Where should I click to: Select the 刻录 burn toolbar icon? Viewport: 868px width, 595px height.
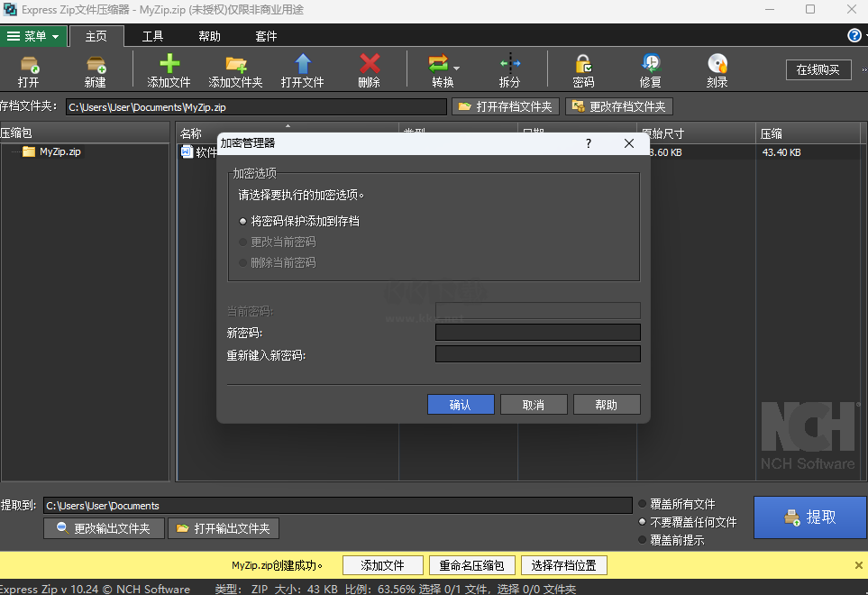[717, 69]
